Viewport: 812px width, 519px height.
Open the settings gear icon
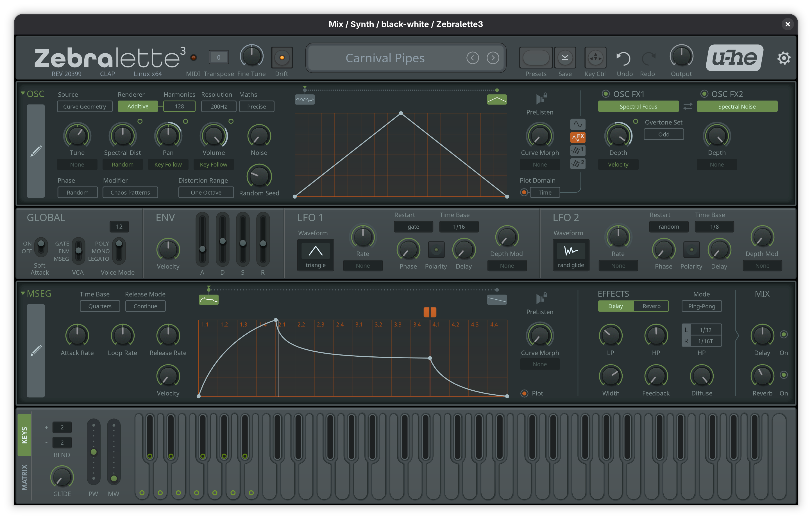[784, 58]
